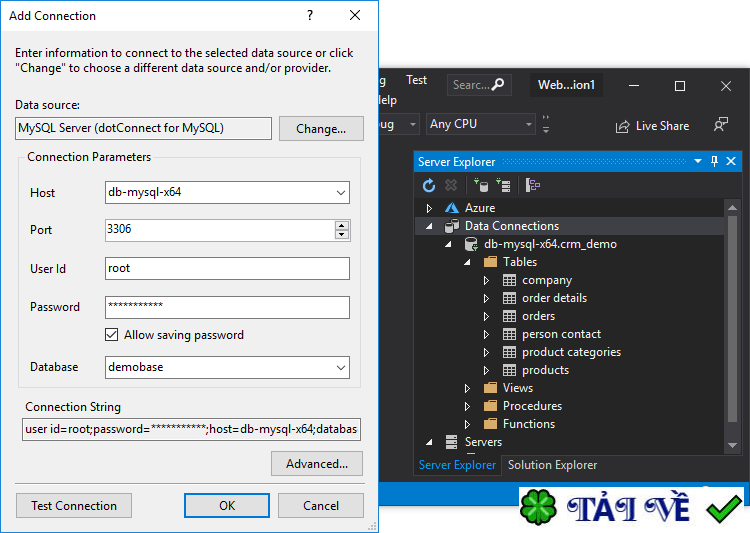Click the Advanced... button
750x533 pixels.
(x=317, y=464)
